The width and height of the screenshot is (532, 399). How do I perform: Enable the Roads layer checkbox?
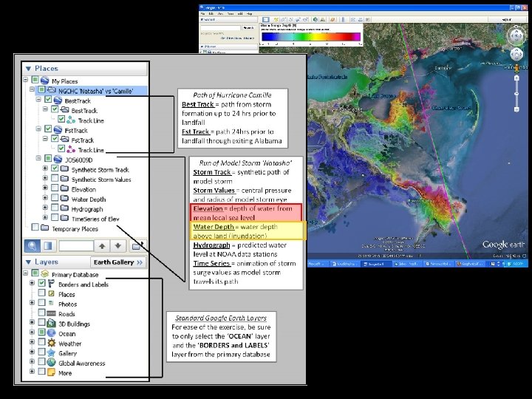(x=41, y=313)
